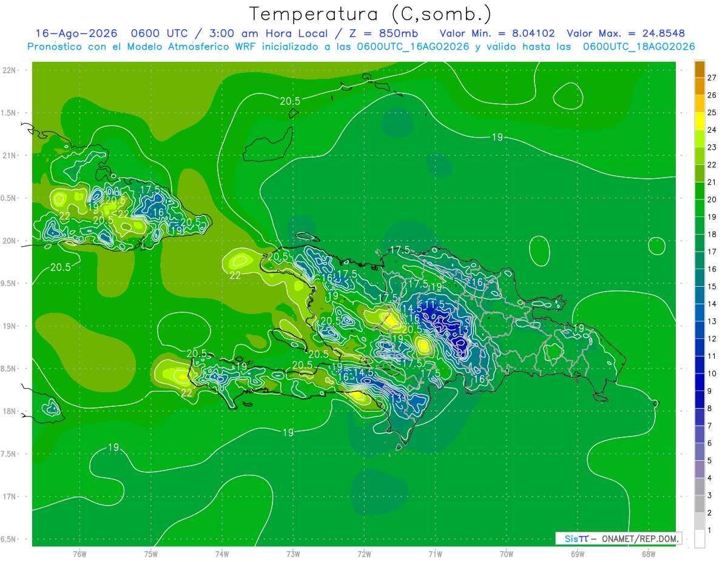
Task: Click the "22N" latitude axis label
Action: [x=10, y=70]
